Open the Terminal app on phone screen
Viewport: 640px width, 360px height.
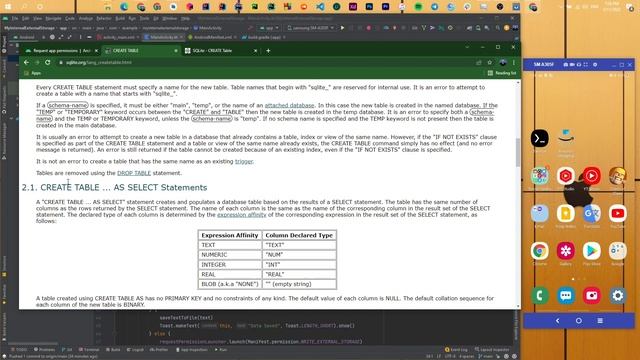pos(540,138)
